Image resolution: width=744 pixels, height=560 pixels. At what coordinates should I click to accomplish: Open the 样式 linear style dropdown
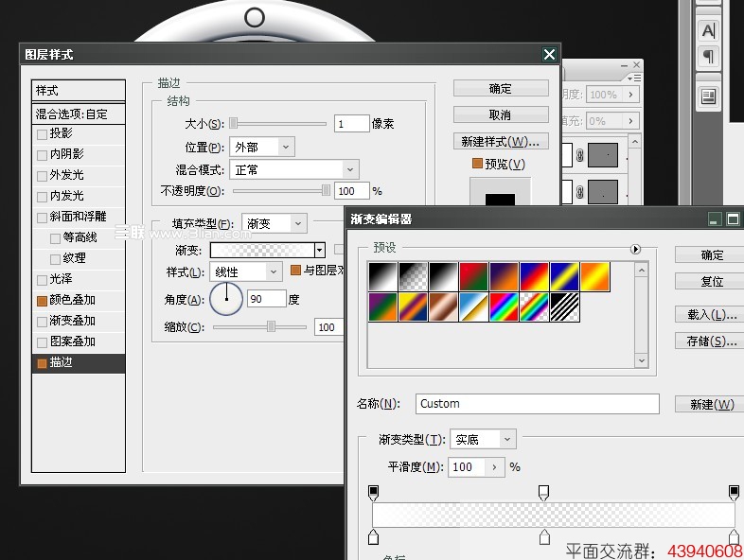coord(246,271)
